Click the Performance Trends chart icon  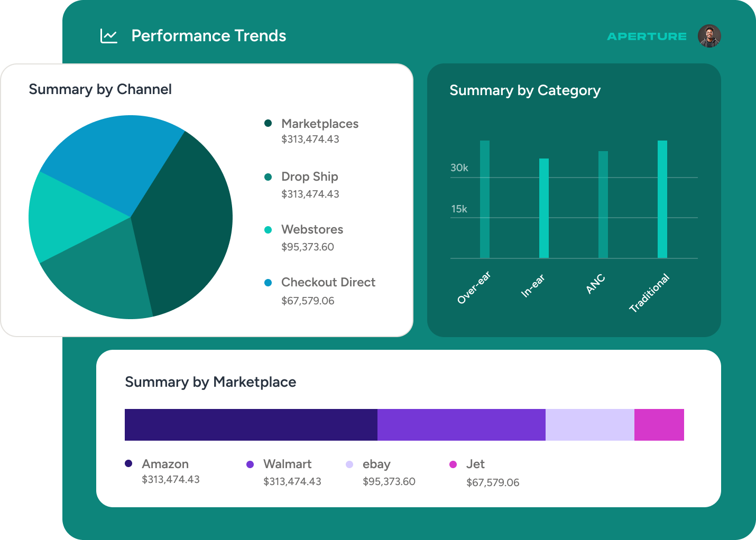(109, 36)
